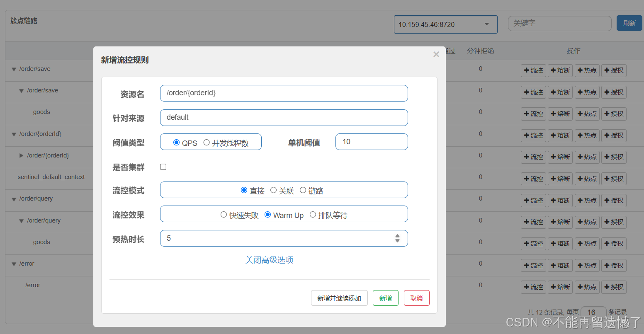Image resolution: width=644 pixels, height=334 pixels.
Task: Click the records-per-page field showing 16
Action: pos(593,312)
